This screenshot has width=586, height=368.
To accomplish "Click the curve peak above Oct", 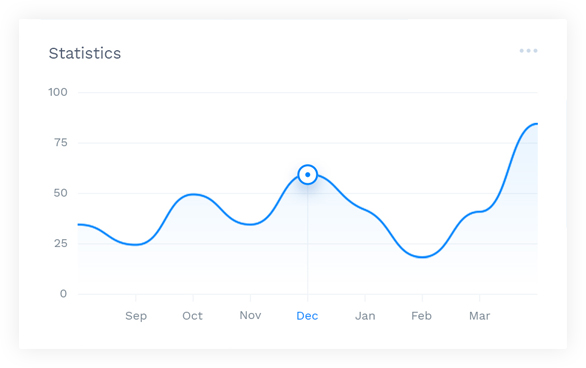I will click(x=193, y=194).
